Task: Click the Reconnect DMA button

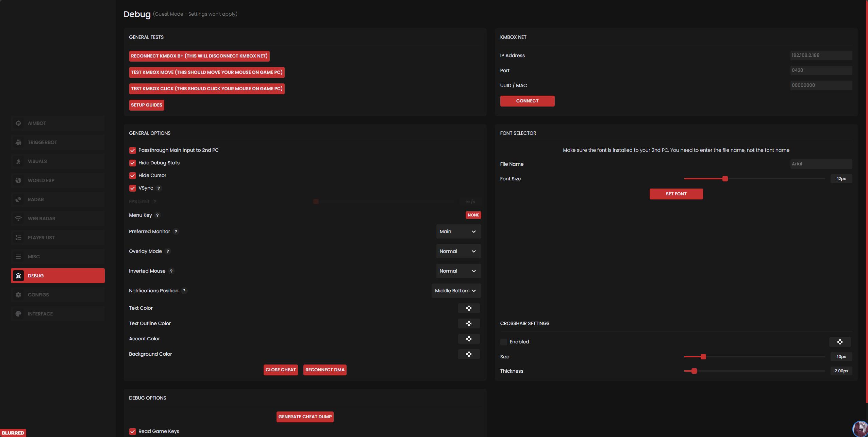Action: pyautogui.click(x=325, y=370)
